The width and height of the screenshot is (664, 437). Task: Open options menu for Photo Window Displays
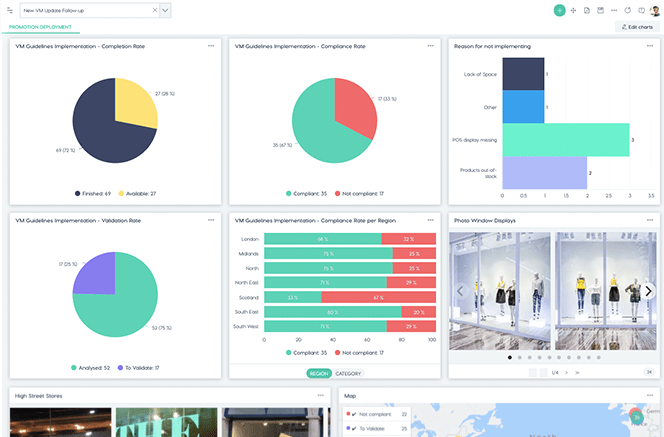point(647,219)
